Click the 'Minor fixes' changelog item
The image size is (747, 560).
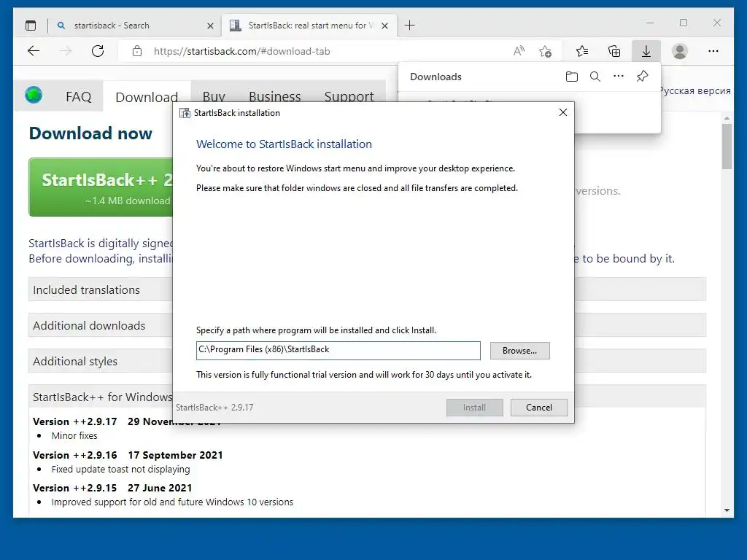(x=74, y=435)
